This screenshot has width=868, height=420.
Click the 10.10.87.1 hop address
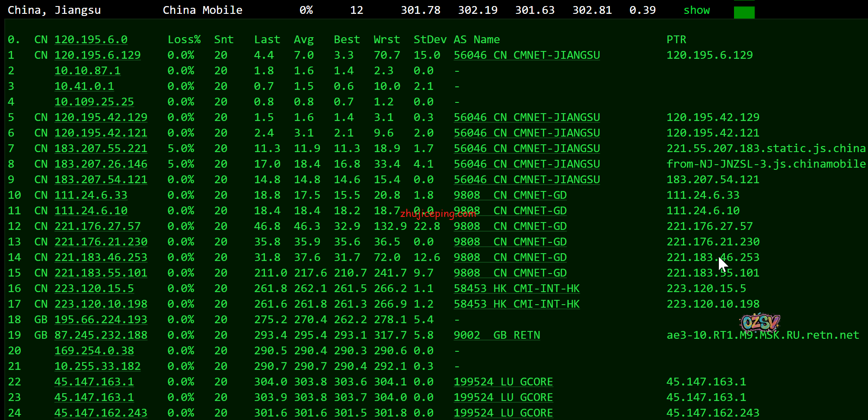pos(87,71)
